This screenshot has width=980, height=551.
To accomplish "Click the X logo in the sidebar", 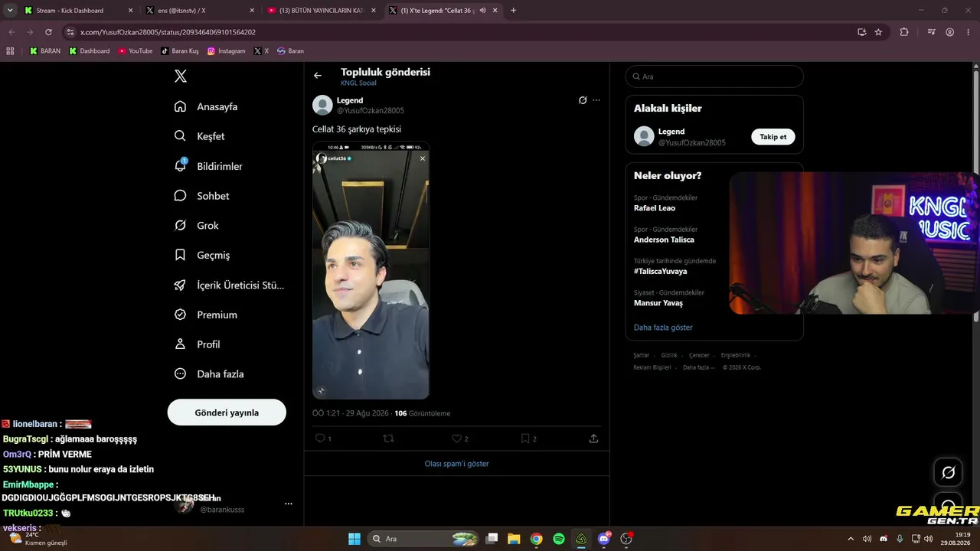I will [x=181, y=76].
